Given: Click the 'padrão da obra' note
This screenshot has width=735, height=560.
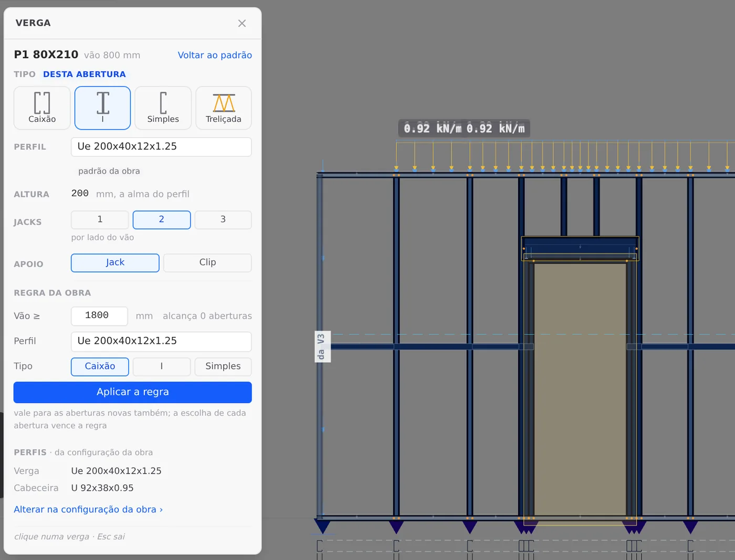Looking at the screenshot, I should point(109,171).
